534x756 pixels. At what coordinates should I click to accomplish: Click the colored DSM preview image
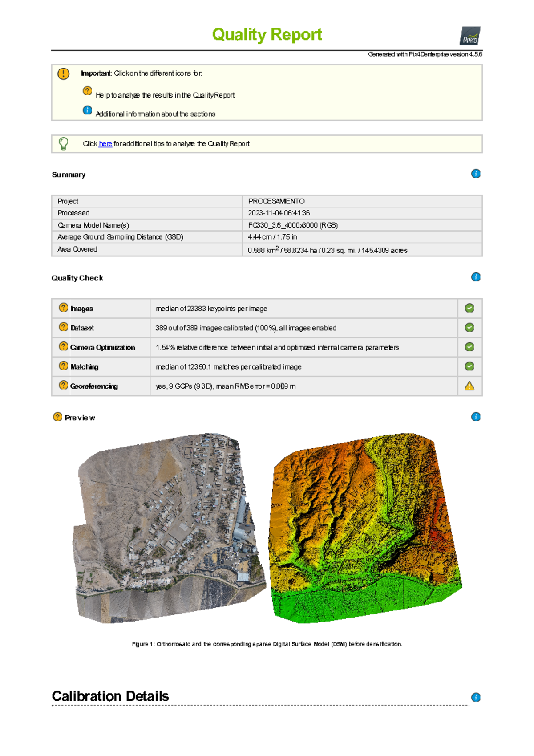point(365,528)
